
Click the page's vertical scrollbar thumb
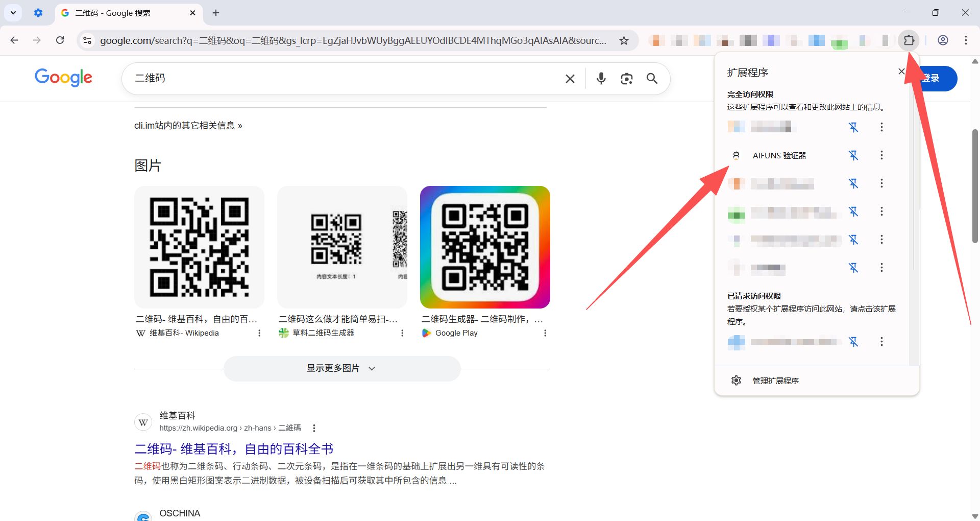pos(975,186)
